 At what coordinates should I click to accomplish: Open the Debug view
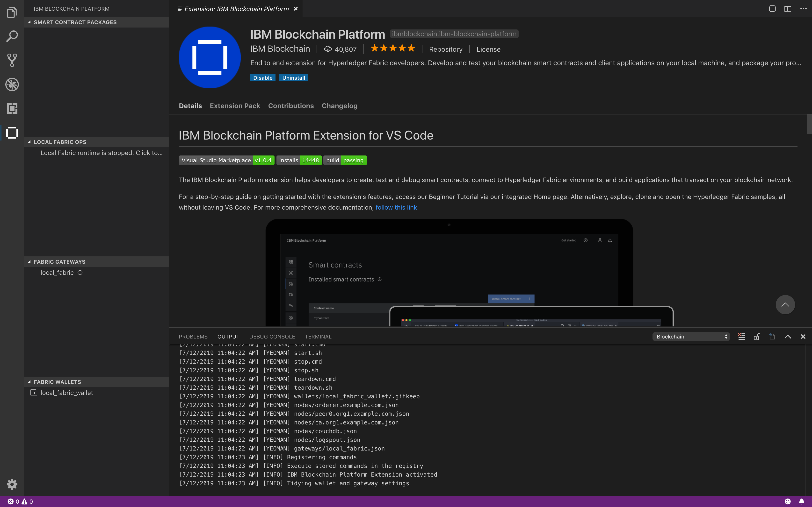(12, 84)
